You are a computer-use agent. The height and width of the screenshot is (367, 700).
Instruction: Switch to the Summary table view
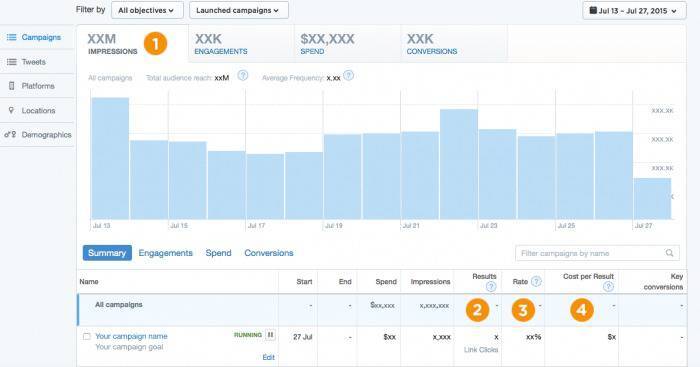(107, 253)
